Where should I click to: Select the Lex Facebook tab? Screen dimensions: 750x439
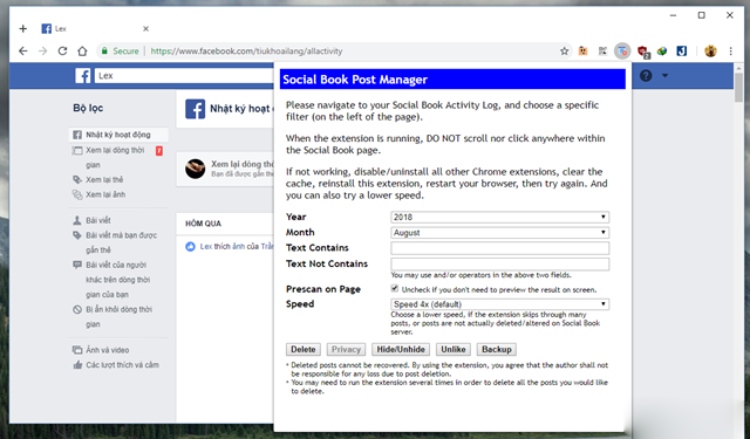[95, 29]
